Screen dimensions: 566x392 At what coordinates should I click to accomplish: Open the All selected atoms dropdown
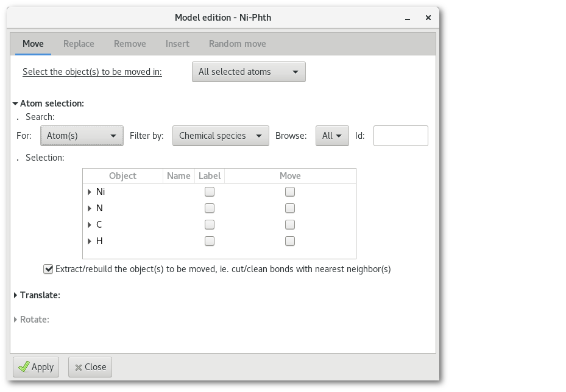(x=249, y=72)
